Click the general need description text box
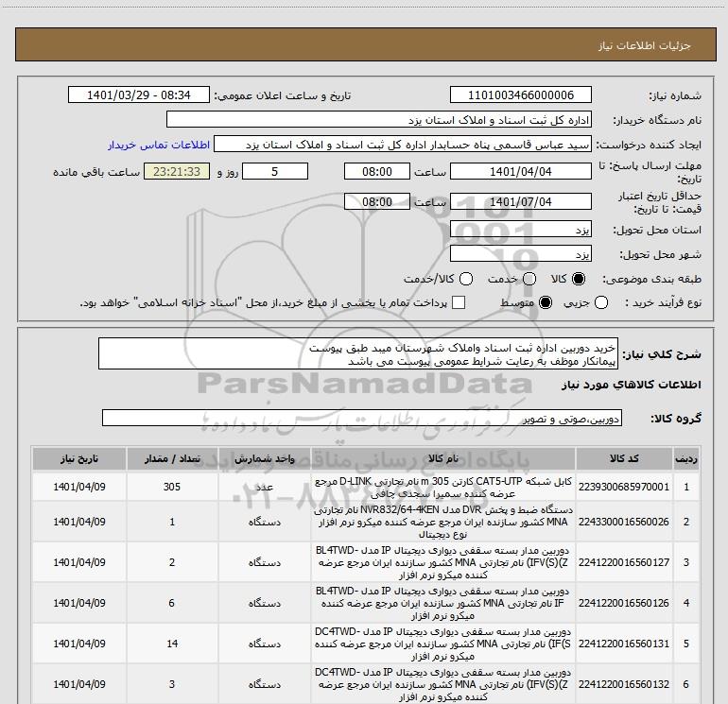This screenshot has width=728, height=704. coord(358,354)
